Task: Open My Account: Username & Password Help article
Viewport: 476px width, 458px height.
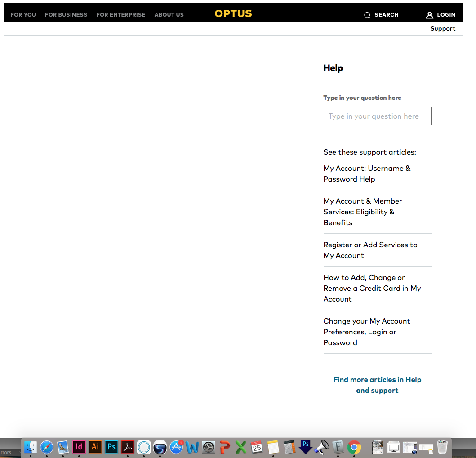Action: [x=367, y=173]
